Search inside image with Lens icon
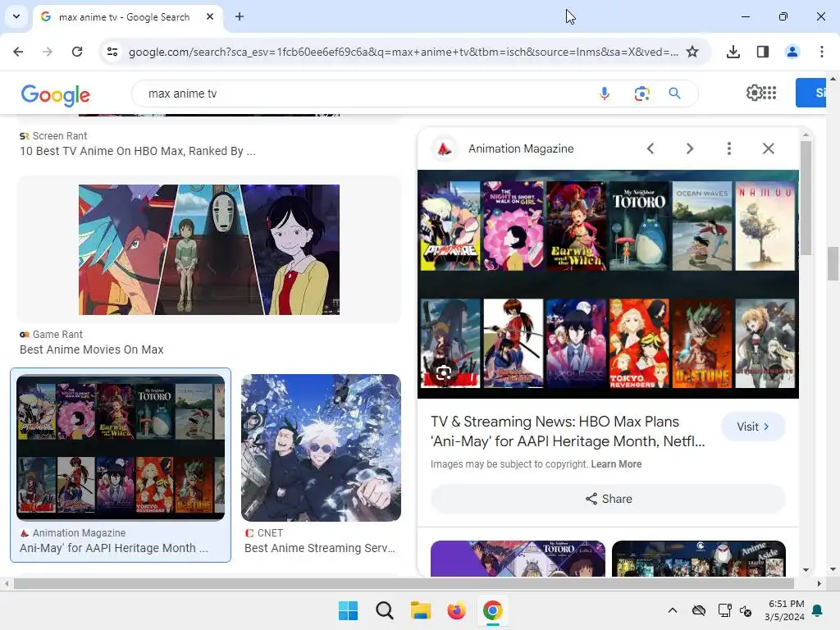Image resolution: width=840 pixels, height=630 pixels. pos(444,372)
